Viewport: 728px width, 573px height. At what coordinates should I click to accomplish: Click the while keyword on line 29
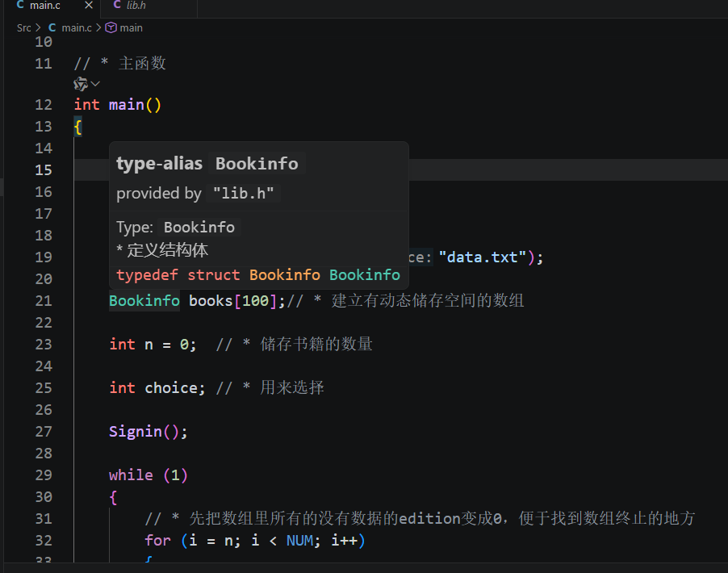click(131, 475)
